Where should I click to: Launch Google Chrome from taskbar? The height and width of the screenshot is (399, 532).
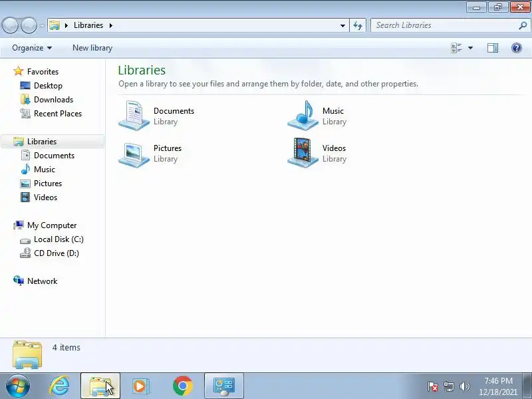pos(182,386)
